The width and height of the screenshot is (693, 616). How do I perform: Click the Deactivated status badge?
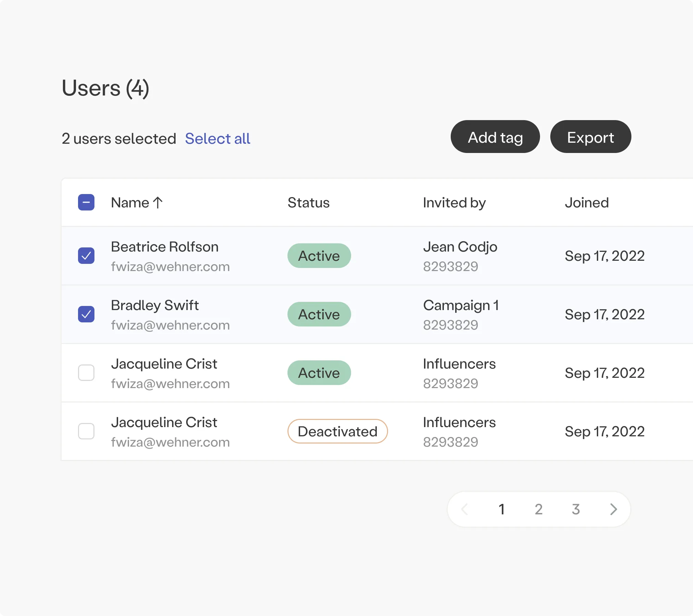(337, 431)
